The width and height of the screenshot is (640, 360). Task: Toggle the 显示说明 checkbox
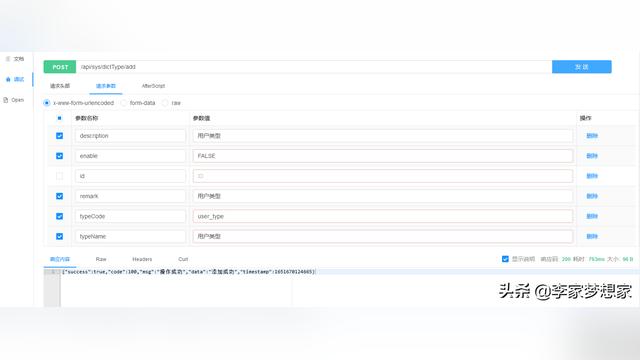coord(505,259)
